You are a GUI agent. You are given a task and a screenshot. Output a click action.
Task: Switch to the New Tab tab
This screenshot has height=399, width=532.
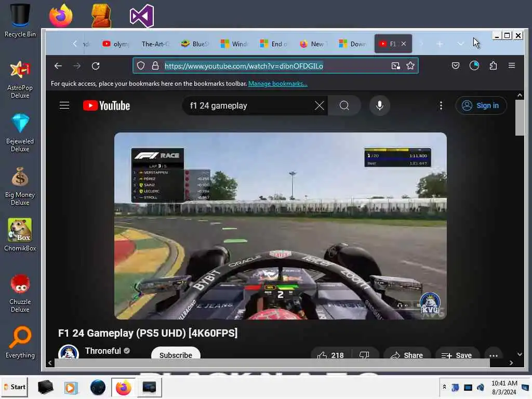pyautogui.click(x=312, y=44)
